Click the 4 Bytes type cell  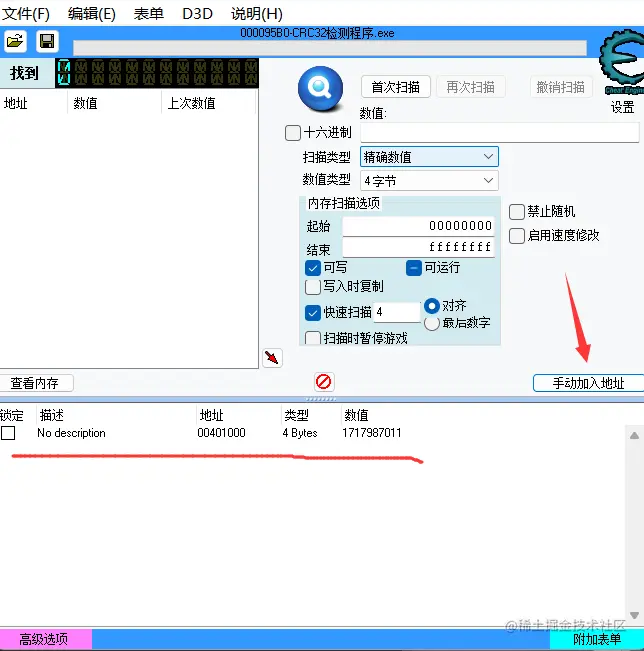[x=300, y=433]
